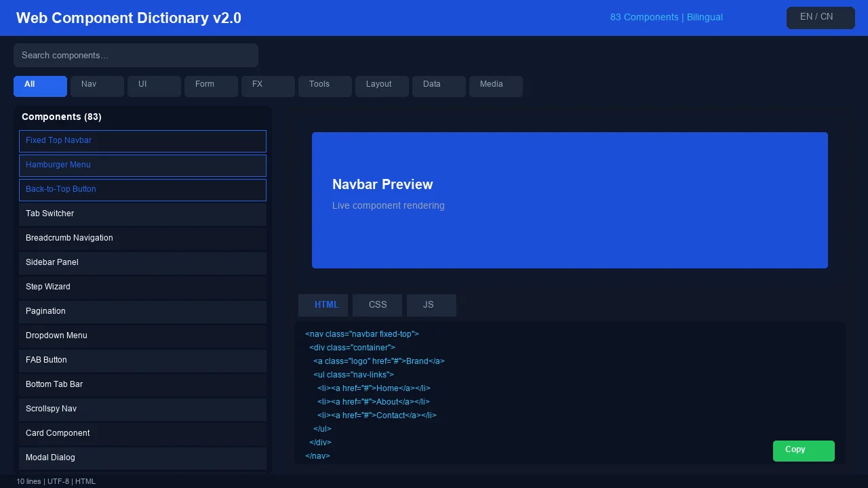
Task: Show the Data category components
Action: coord(439,86)
